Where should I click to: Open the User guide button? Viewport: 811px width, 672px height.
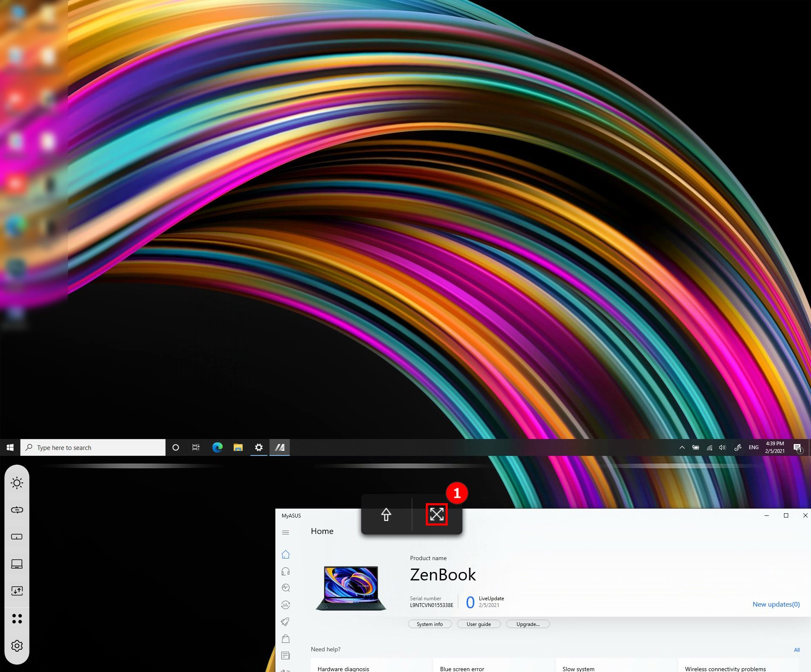(479, 624)
